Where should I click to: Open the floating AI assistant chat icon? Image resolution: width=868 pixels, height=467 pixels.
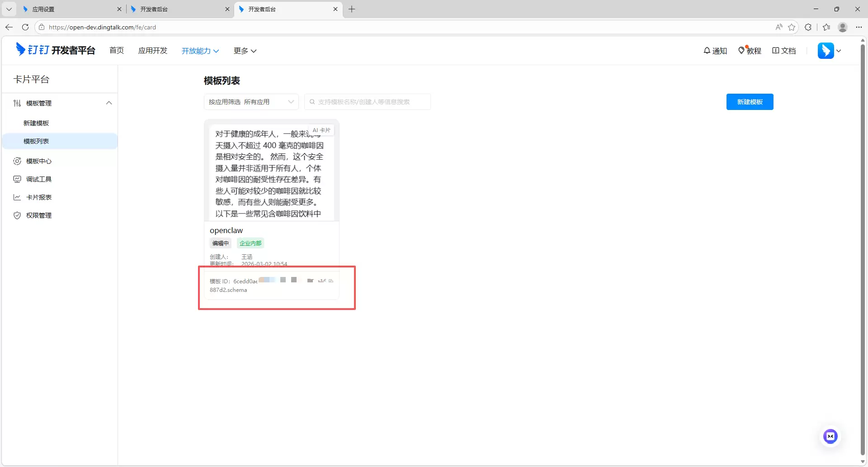pyautogui.click(x=830, y=436)
